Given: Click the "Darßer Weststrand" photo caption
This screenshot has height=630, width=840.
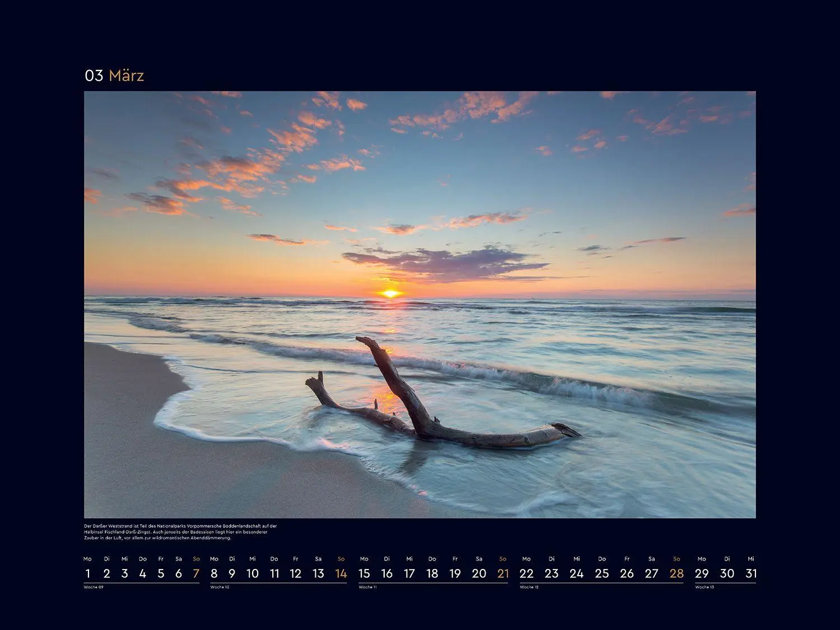Looking at the screenshot, I should pyautogui.click(x=180, y=532).
